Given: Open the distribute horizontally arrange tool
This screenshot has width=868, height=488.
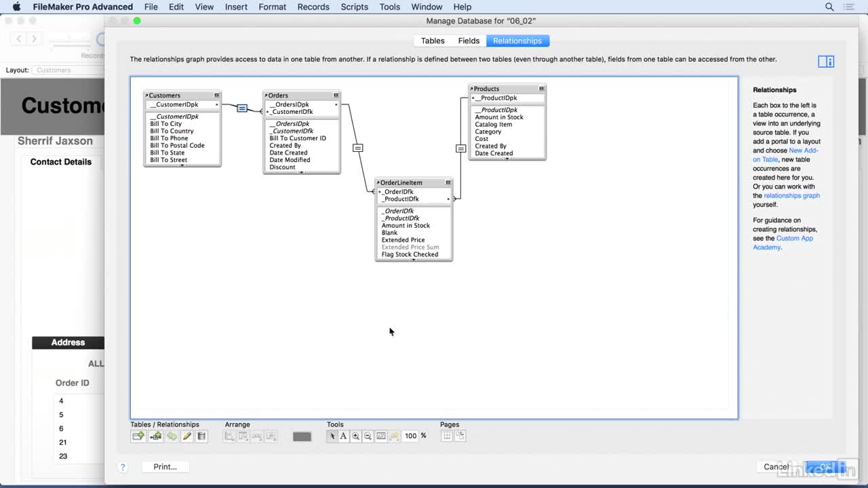Looking at the screenshot, I should pyautogui.click(x=257, y=436).
